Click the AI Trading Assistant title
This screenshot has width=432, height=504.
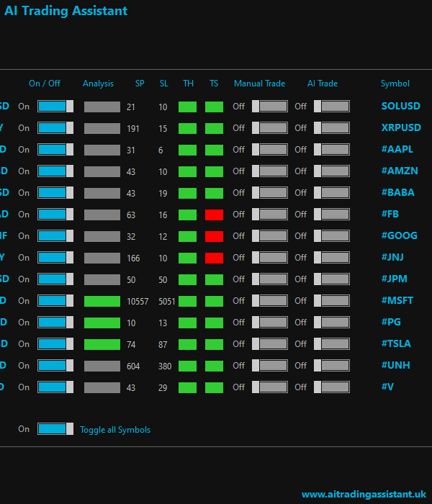tap(66, 11)
